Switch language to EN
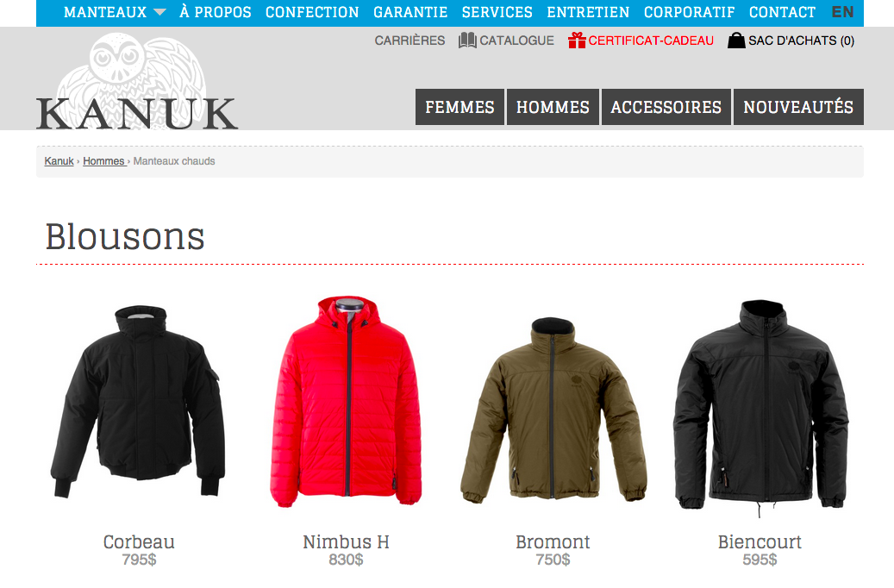 tap(842, 12)
